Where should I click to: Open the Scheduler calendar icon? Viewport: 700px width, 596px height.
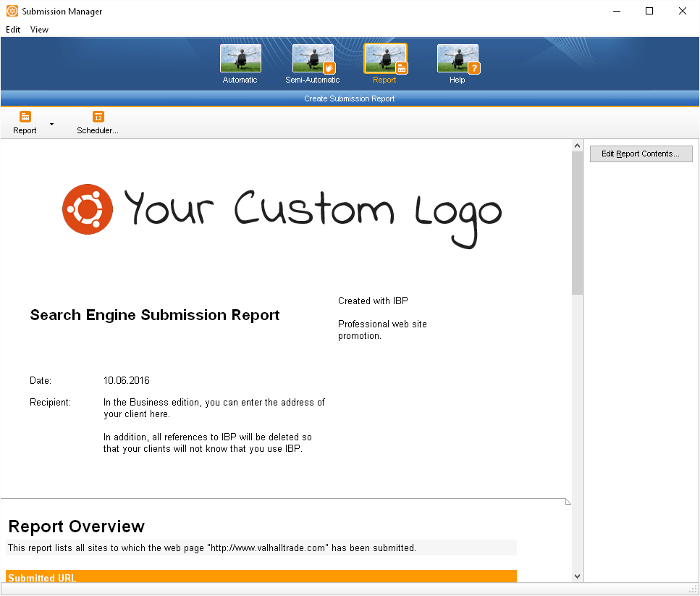click(98, 117)
